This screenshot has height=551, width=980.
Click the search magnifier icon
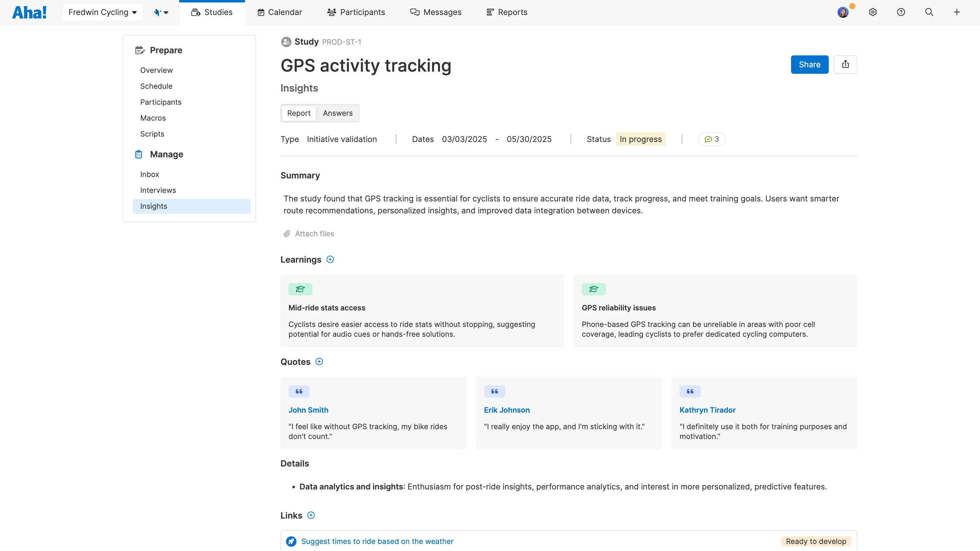point(929,12)
